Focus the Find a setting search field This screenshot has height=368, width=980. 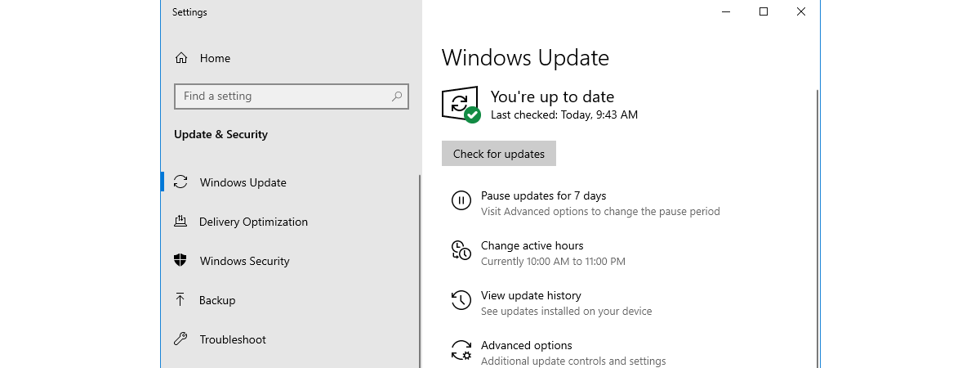[282, 96]
